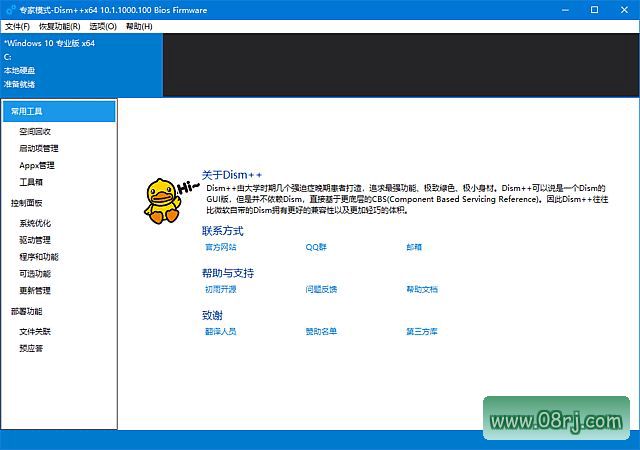This screenshot has height=450, width=640.
Task: Open the 选项(O) menu
Action: 103,27
